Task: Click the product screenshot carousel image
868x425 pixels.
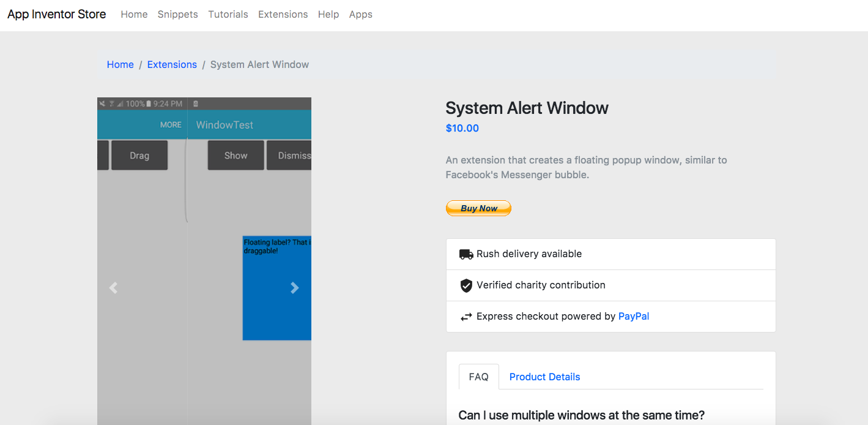Action: [204, 202]
